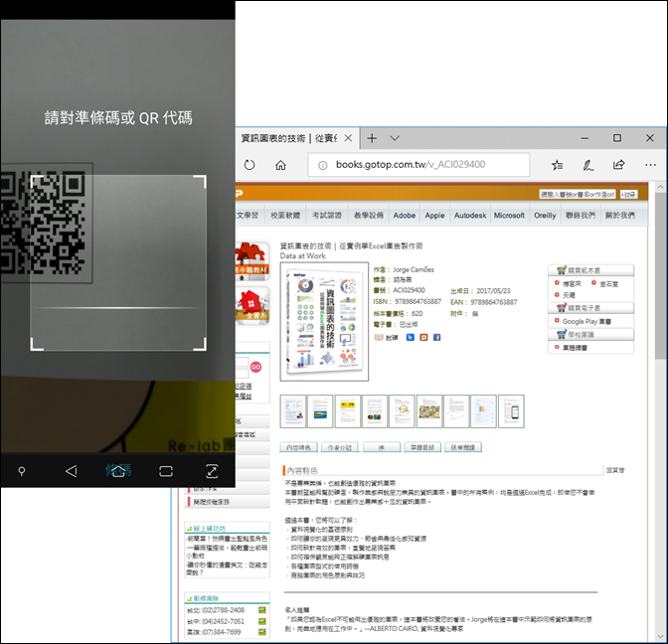Switch to the 作者介紹 section tab
Screen dimensions: 668x644
click(340, 447)
